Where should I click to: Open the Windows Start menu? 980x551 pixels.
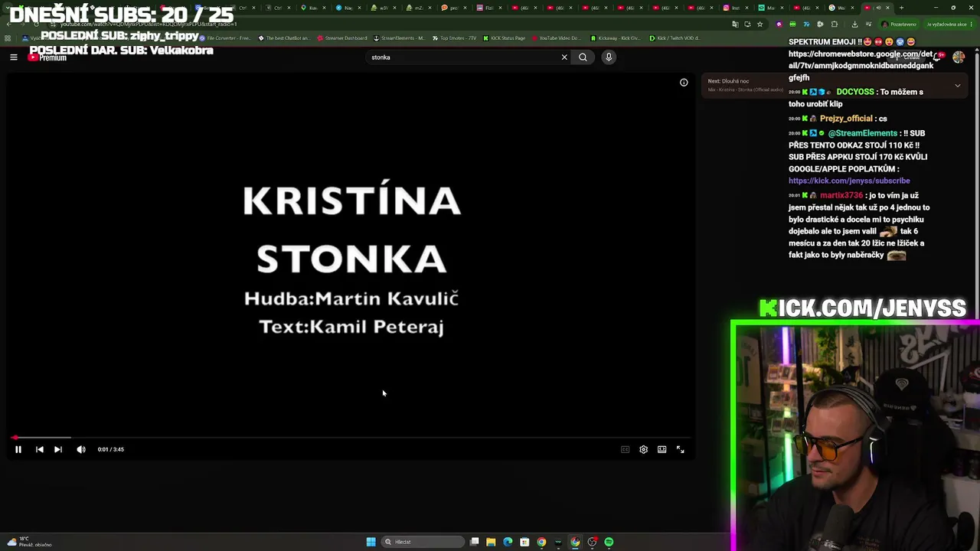371,542
